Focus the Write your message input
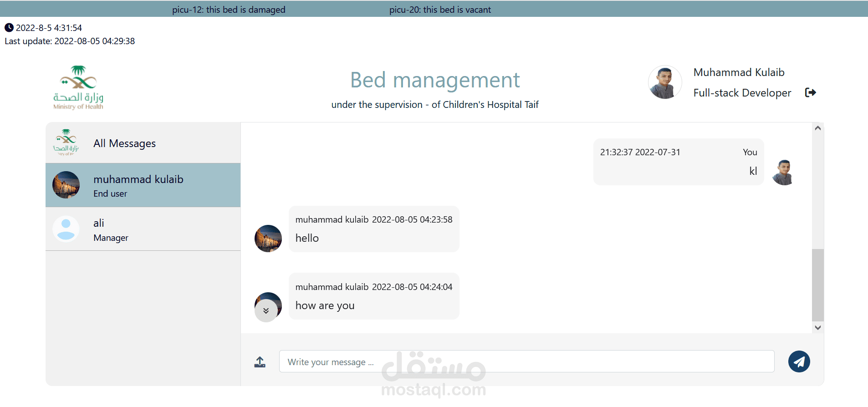868x407 pixels. (x=526, y=361)
